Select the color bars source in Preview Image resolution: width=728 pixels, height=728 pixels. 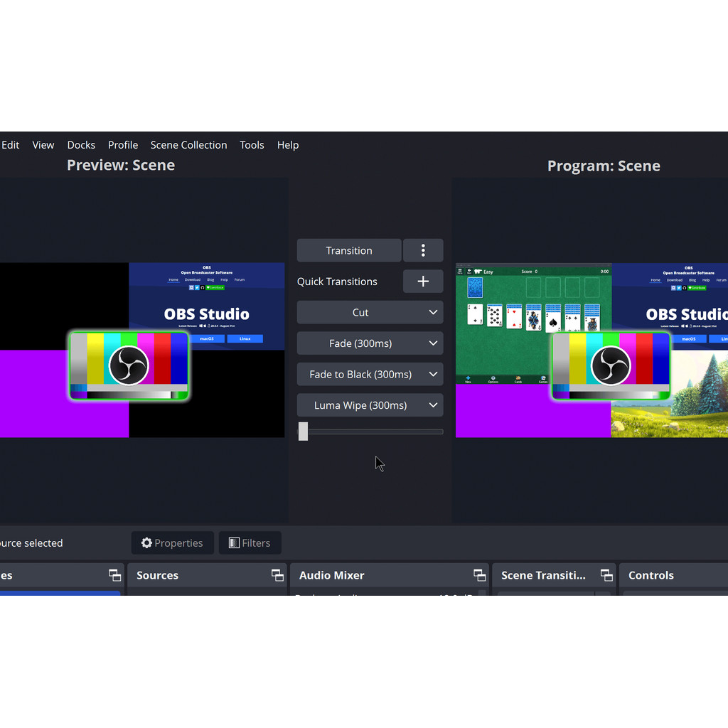tap(129, 366)
